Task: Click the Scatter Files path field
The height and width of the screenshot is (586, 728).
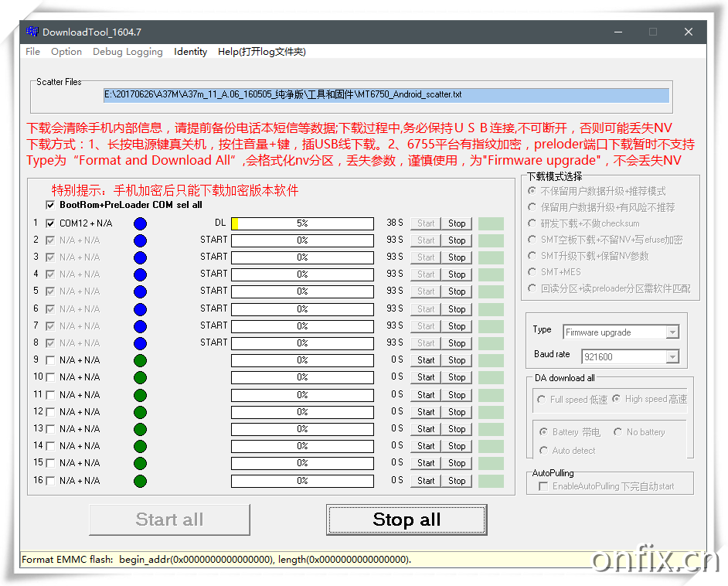Action: [386, 95]
